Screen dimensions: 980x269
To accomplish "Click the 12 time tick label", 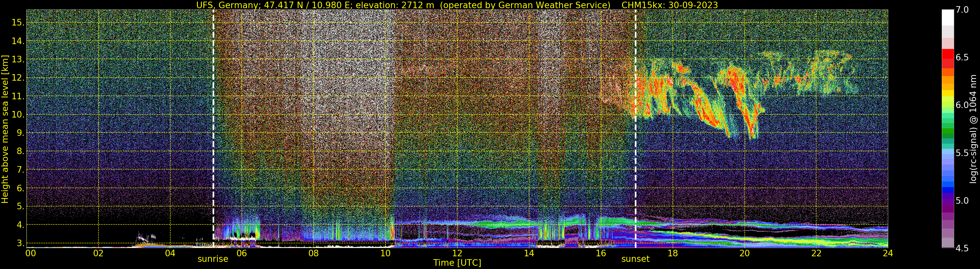I will pyautogui.click(x=457, y=253).
